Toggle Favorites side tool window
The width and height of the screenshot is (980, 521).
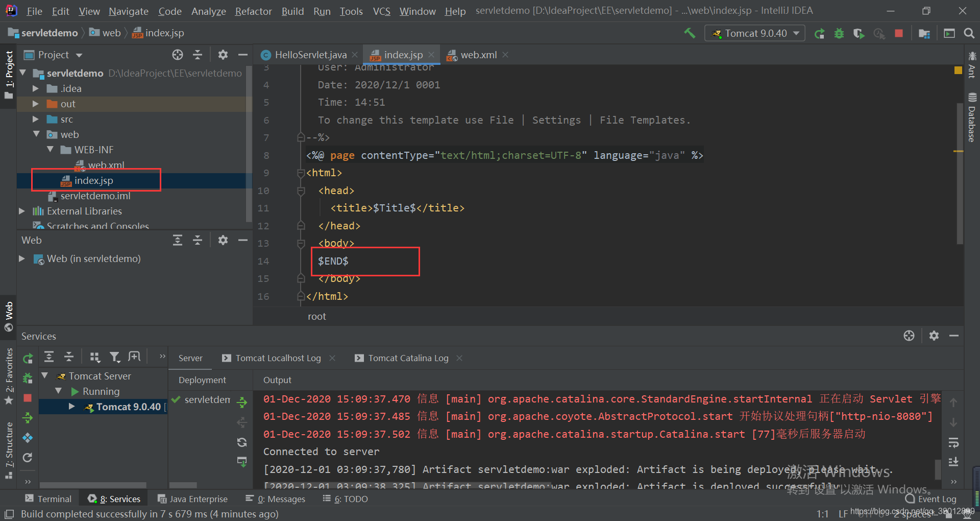pyautogui.click(x=9, y=376)
